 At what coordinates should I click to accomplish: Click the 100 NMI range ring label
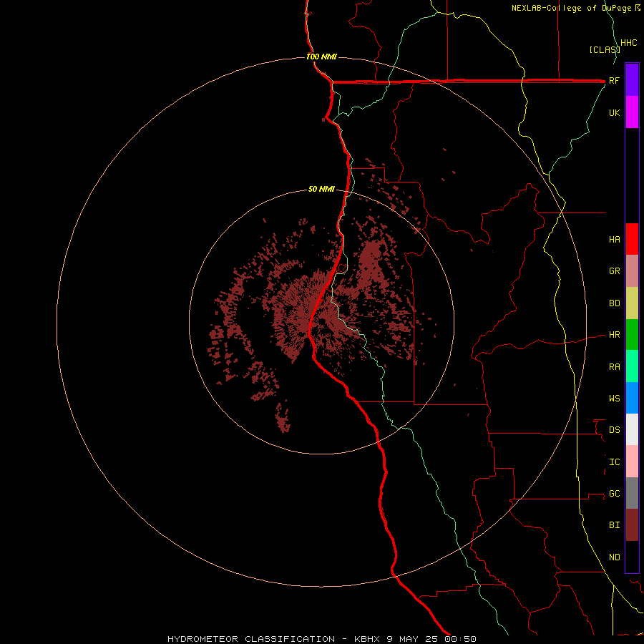(321, 57)
